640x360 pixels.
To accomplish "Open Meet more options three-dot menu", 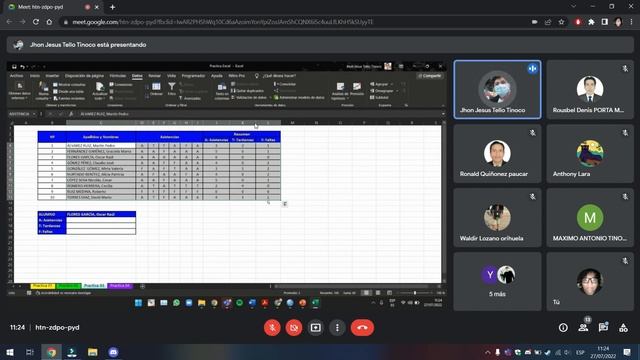I will tap(337, 327).
